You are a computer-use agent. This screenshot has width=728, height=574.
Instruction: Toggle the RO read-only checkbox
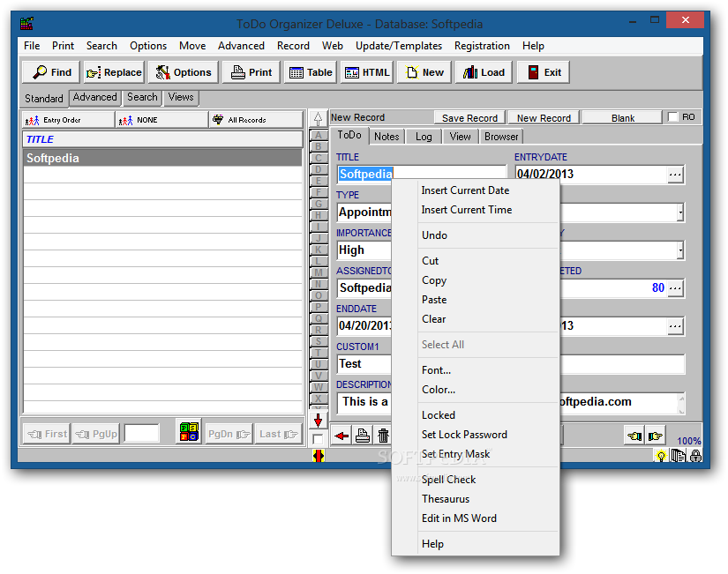point(672,117)
